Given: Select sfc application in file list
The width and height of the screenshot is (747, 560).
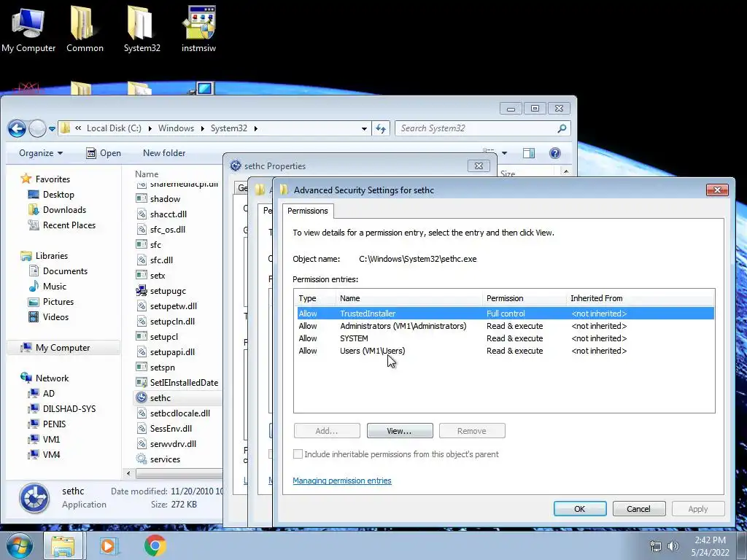Looking at the screenshot, I should (x=155, y=245).
